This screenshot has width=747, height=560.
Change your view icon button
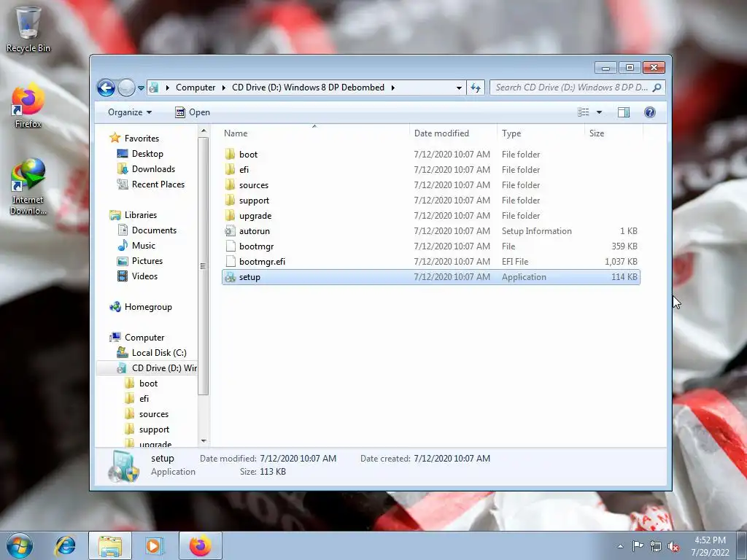pos(584,112)
